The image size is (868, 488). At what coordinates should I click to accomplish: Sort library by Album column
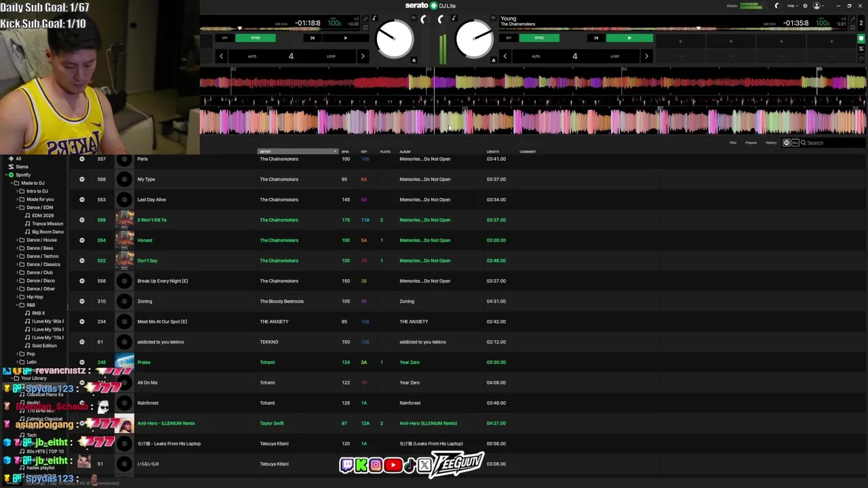pos(405,152)
